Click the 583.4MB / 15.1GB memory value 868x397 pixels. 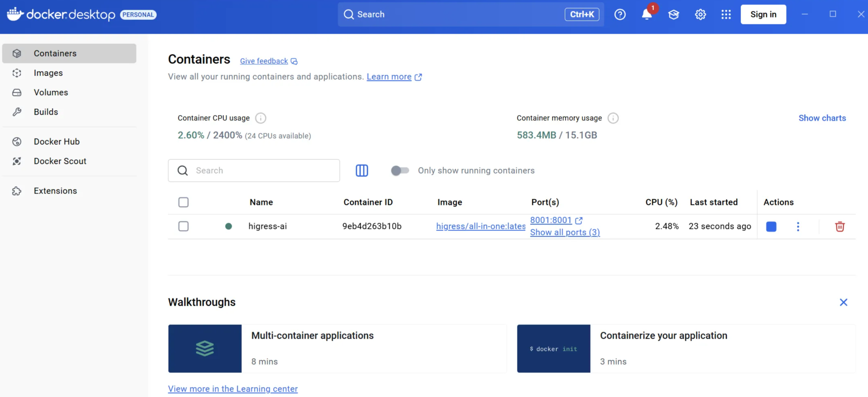click(557, 135)
